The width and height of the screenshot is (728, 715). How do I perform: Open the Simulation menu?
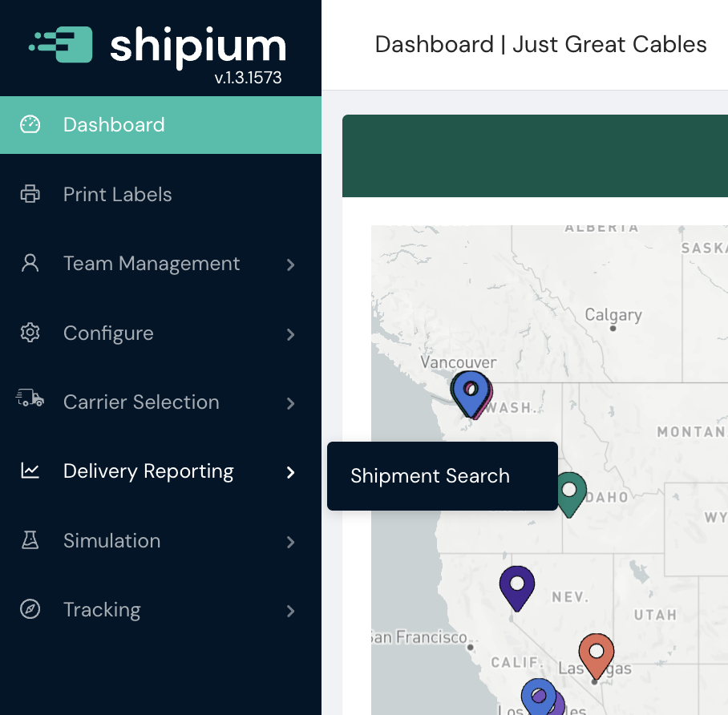point(160,541)
